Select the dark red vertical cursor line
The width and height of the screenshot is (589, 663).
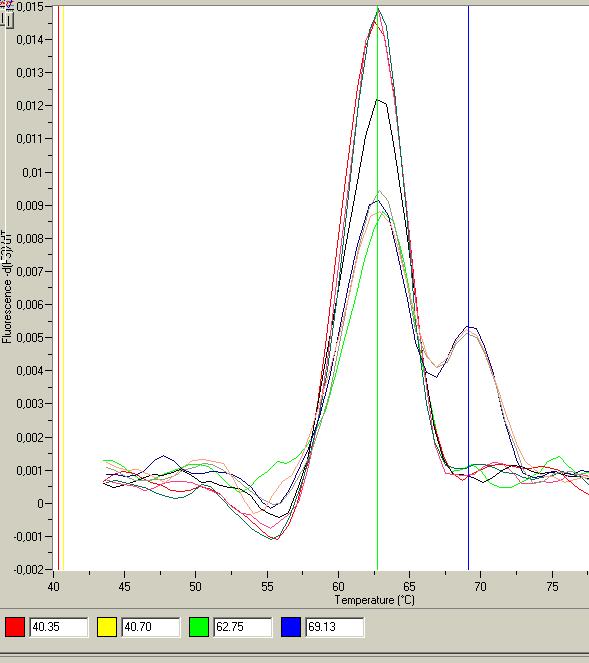tap(58, 288)
